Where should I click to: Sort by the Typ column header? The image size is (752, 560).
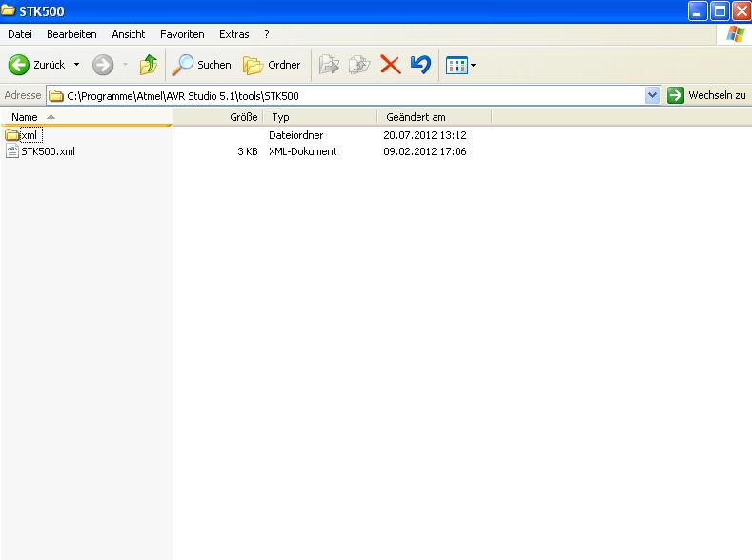coord(320,117)
